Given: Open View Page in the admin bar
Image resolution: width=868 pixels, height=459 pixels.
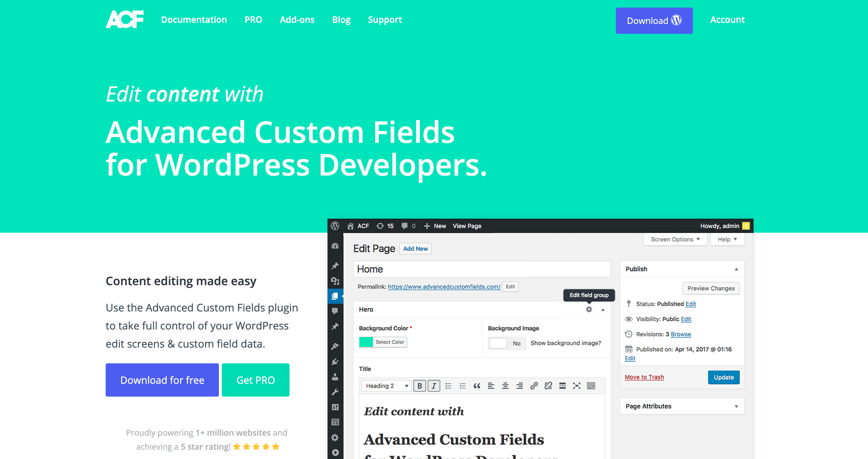Looking at the screenshot, I should 467,226.
